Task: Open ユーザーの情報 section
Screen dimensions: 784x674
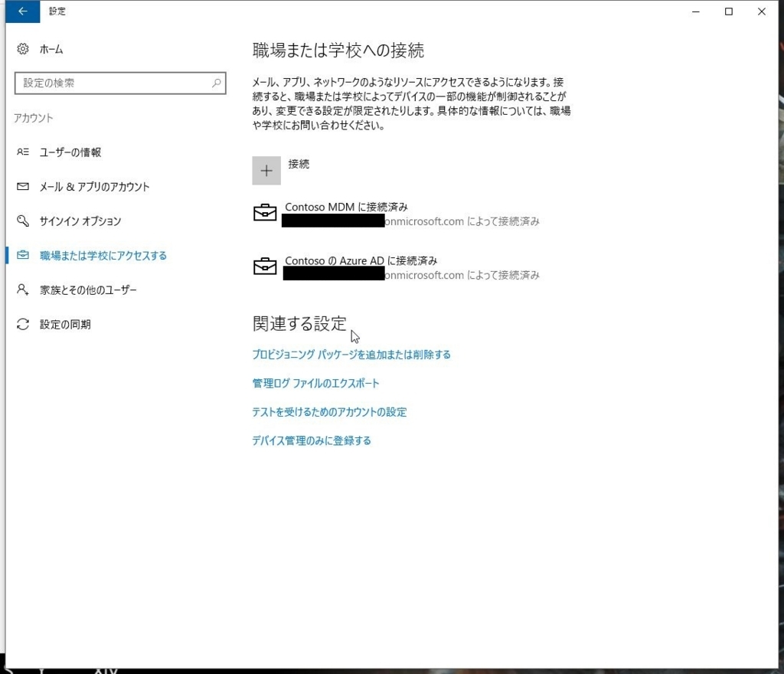Action: (x=70, y=152)
